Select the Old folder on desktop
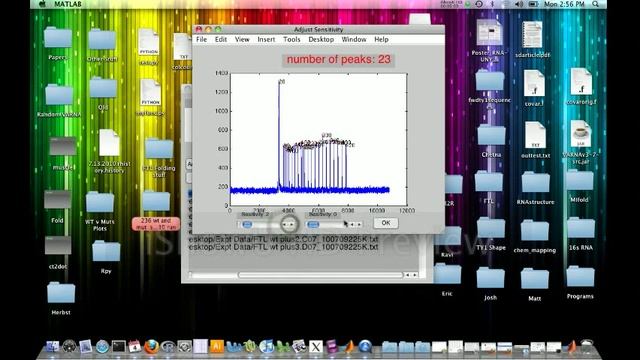 pyautogui.click(x=103, y=88)
